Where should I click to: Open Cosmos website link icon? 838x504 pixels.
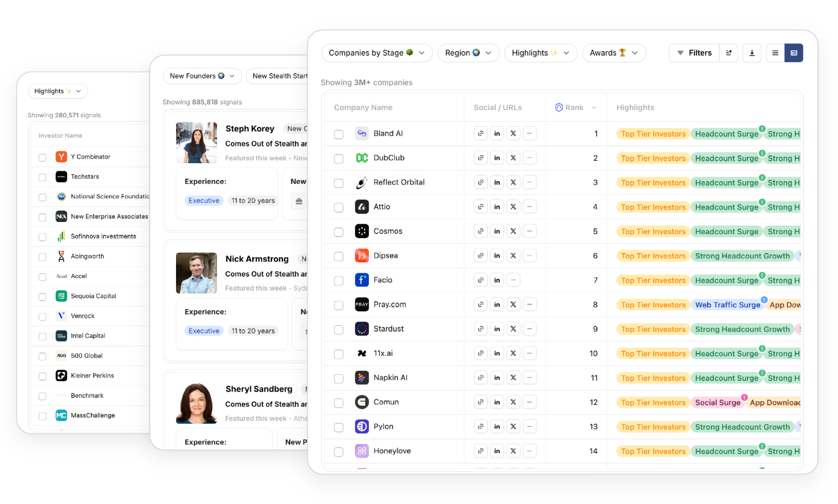click(x=481, y=231)
